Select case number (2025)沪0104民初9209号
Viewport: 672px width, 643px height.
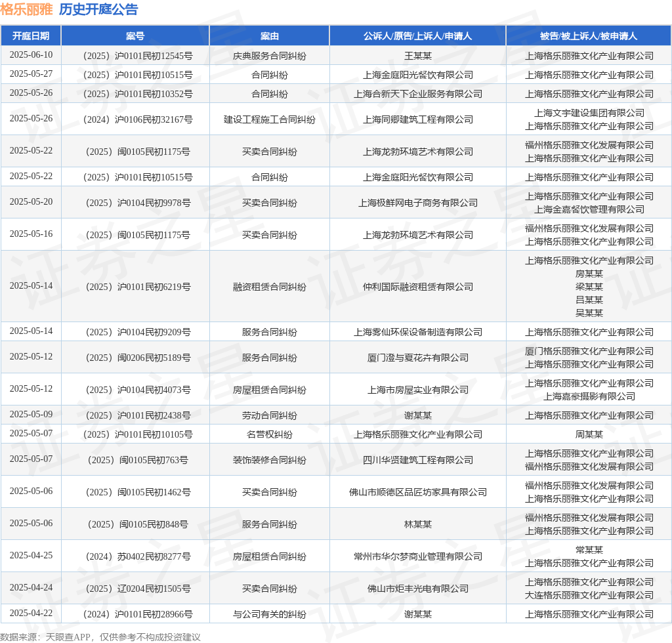[x=138, y=333]
